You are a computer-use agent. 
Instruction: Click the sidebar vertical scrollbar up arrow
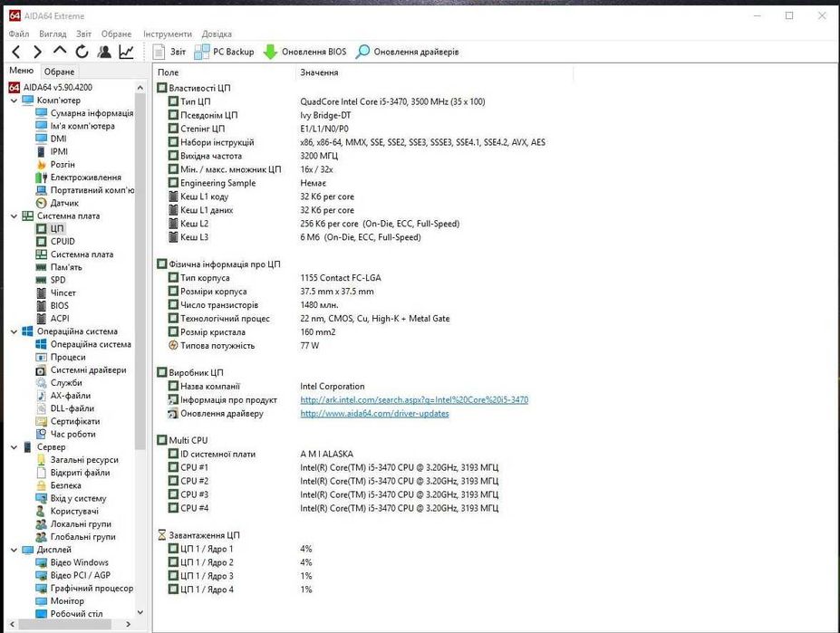click(x=140, y=87)
